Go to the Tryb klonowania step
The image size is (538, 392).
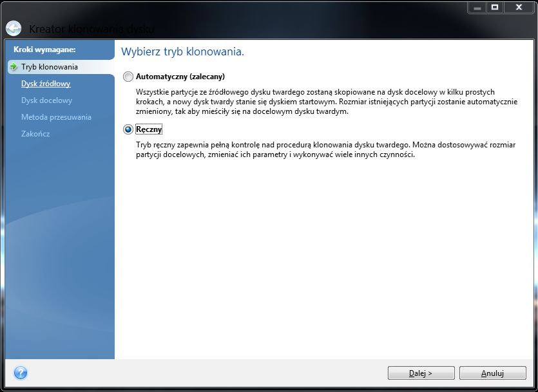coord(50,67)
